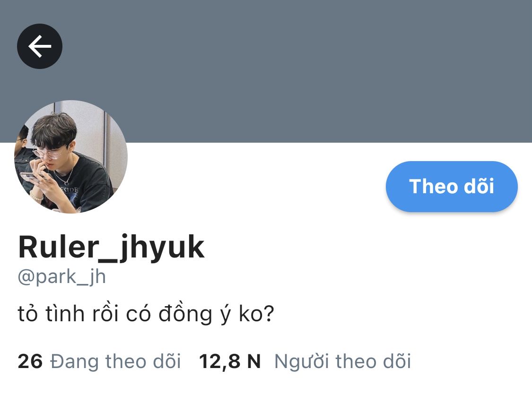
Task: Click the question mark ending the bio
Action: (269, 314)
